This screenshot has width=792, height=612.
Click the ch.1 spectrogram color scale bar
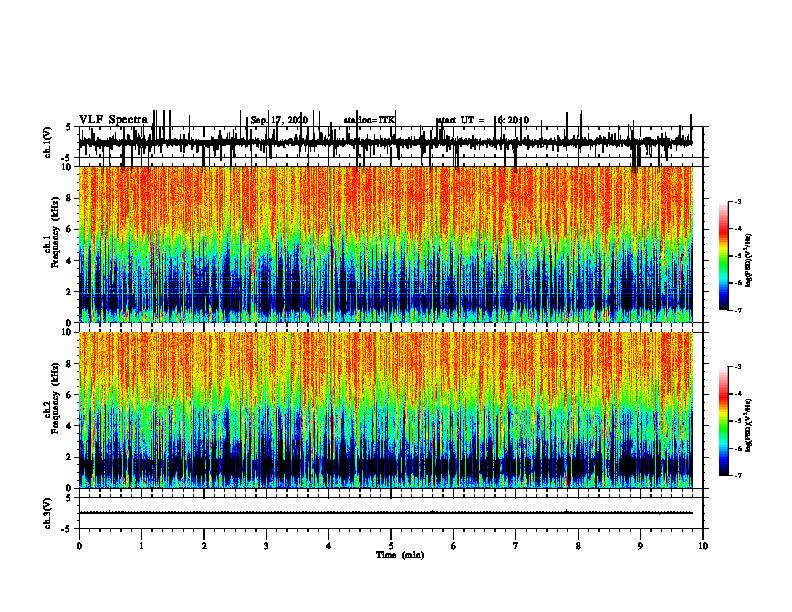tap(723, 256)
